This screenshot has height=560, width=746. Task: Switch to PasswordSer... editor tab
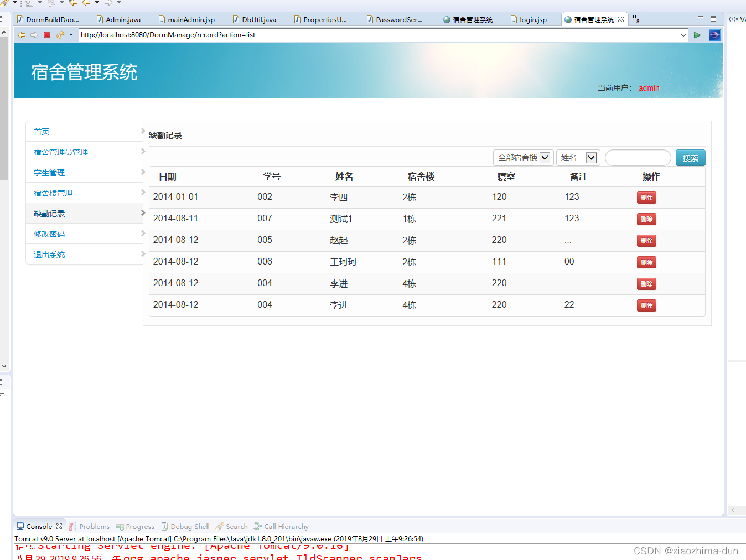pos(395,19)
